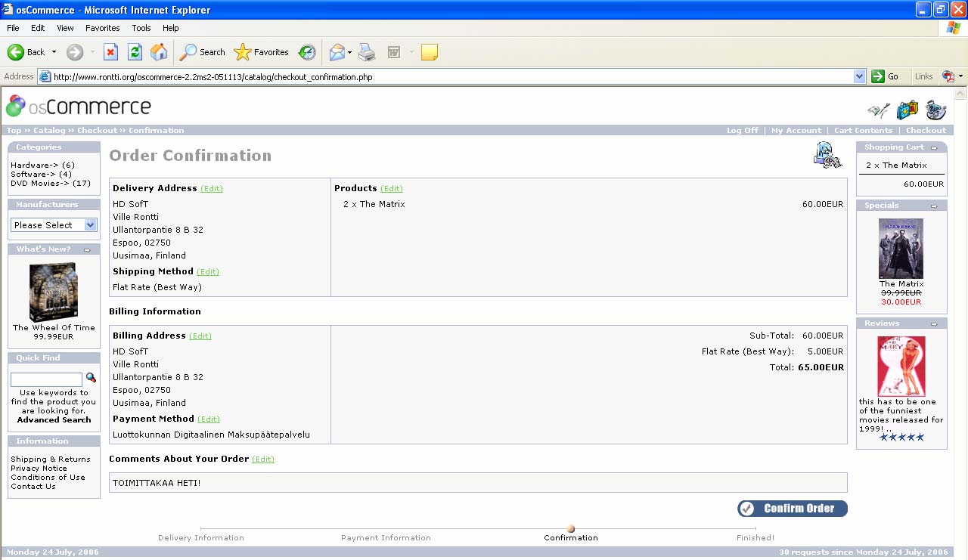
Task: Edit the Payment Method
Action: pyautogui.click(x=209, y=419)
